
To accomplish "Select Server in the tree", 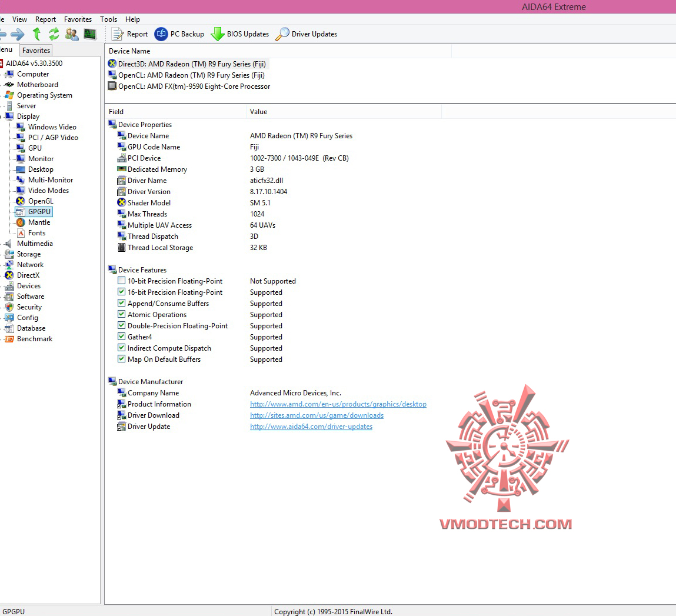I will [x=26, y=106].
